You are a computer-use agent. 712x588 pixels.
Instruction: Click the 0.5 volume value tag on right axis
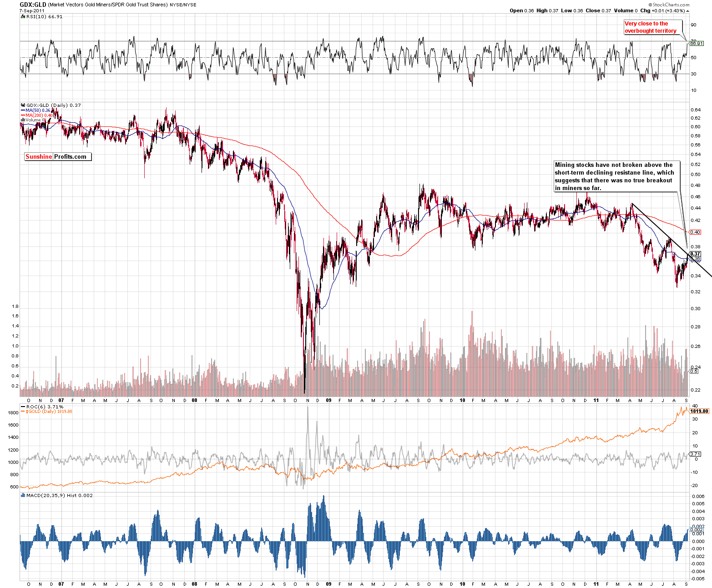click(x=694, y=371)
